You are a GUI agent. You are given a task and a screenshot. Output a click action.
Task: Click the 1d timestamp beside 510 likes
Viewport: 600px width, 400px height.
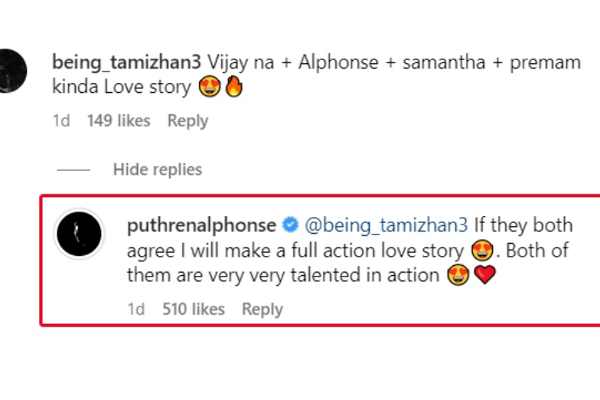pos(136,310)
